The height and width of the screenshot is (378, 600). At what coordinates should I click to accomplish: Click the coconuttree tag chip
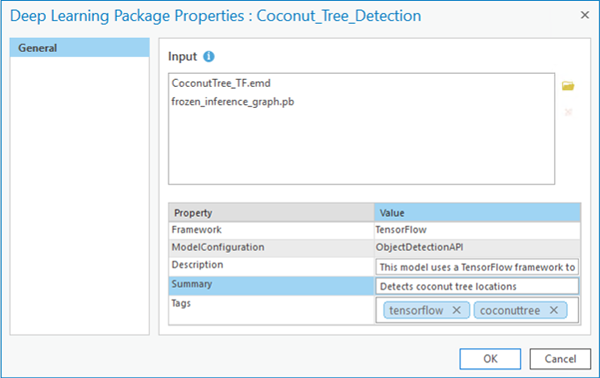(x=520, y=310)
